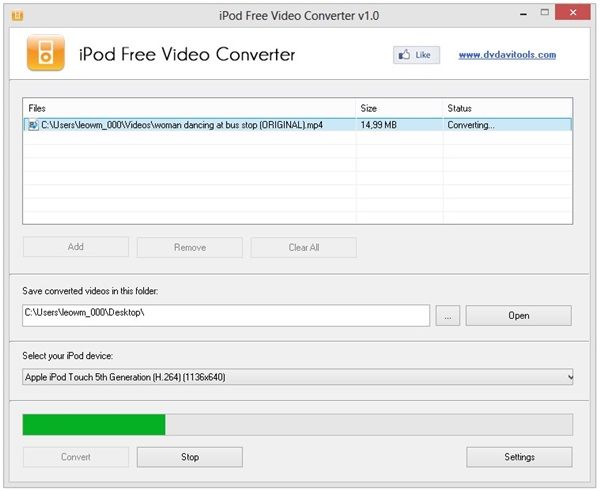Click the video file icon in list row

33,125
